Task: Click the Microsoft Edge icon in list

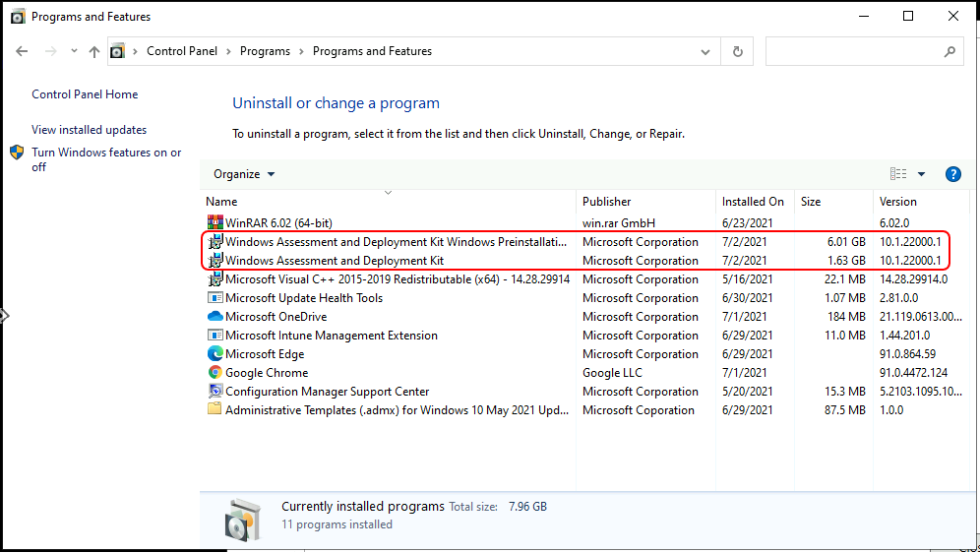Action: tap(215, 353)
